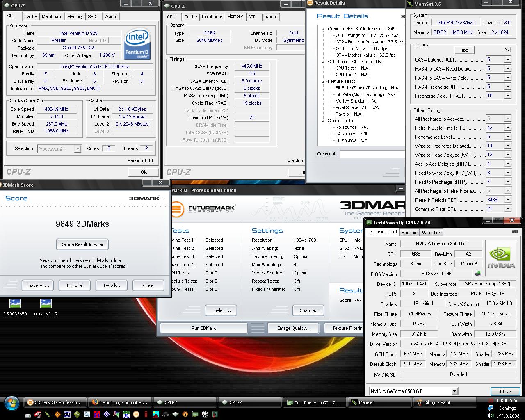Open the opcabs2sn7 desktop image file
The width and height of the screenshot is (525, 420).
(x=46, y=308)
